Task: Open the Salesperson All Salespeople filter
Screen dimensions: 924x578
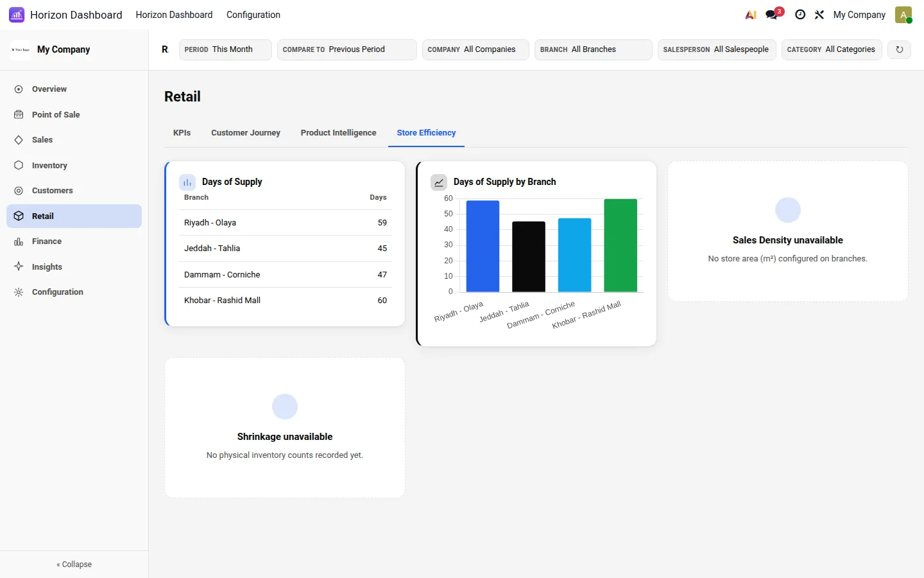Action: coord(717,49)
